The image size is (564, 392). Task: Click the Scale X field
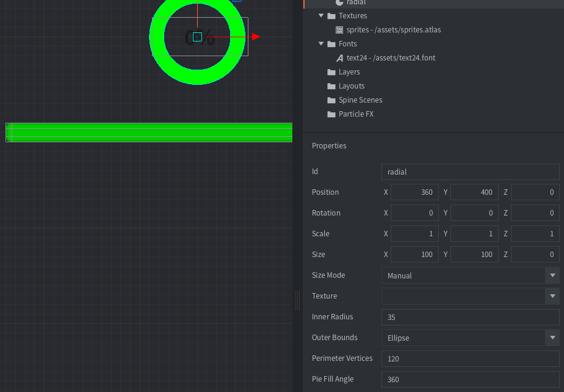point(414,234)
